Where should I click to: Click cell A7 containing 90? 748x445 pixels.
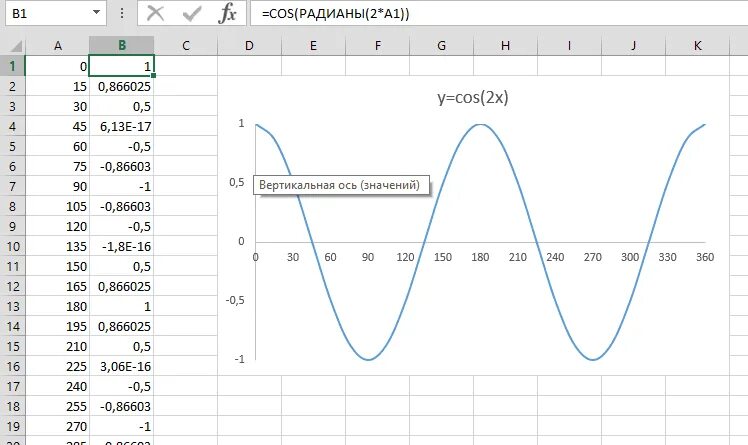pyautogui.click(x=57, y=186)
